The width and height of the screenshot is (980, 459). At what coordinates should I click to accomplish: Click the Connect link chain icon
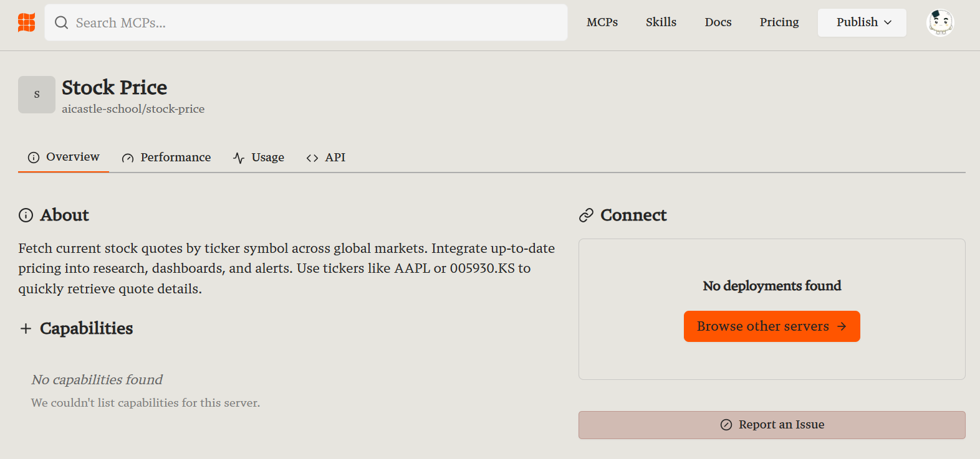[586, 215]
